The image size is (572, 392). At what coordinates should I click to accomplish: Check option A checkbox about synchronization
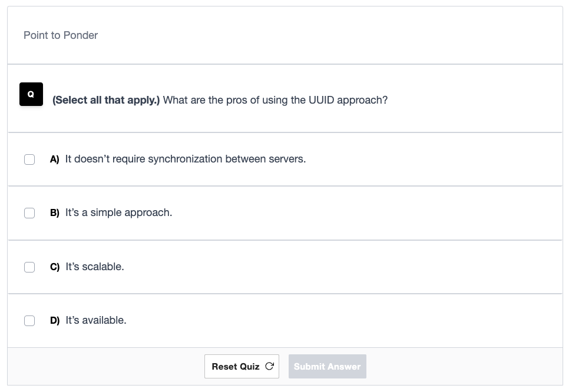point(29,160)
